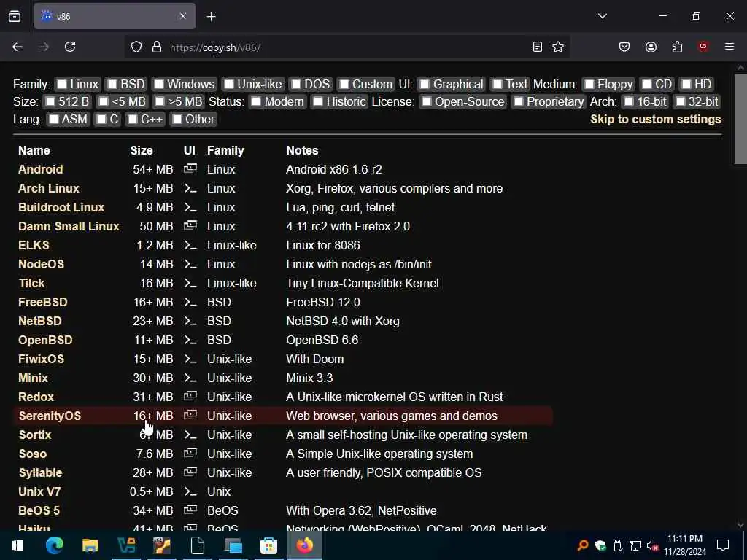Select the BeOS 5 entry
Viewport: 747px width, 560px height.
click(x=39, y=511)
